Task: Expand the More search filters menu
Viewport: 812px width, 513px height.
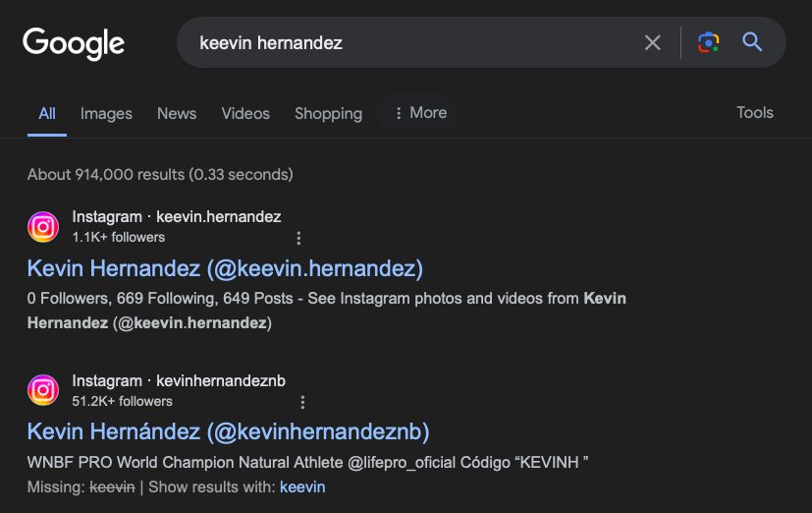Action: (420, 113)
